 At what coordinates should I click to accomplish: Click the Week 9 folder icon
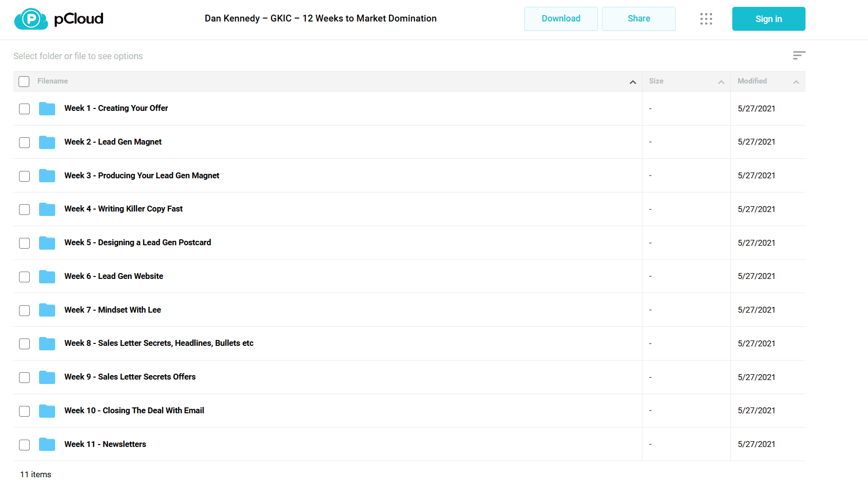click(47, 377)
